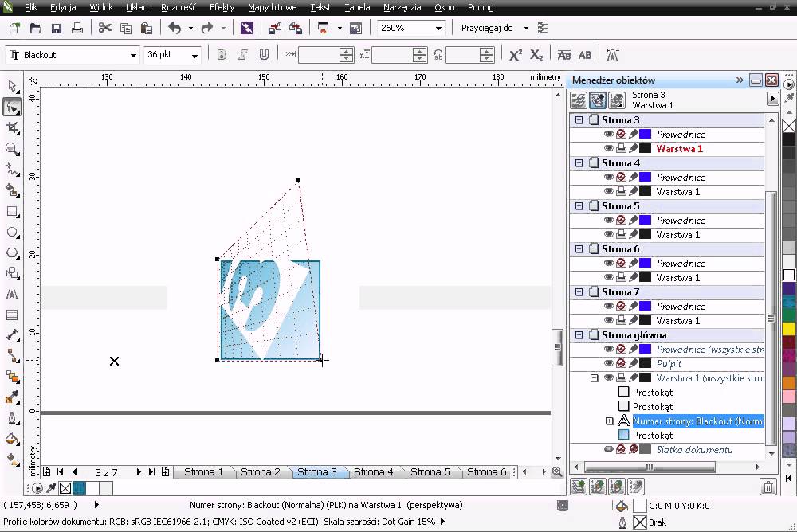Click the Import icon
This screenshot has height=532, width=797.
coord(275,28)
